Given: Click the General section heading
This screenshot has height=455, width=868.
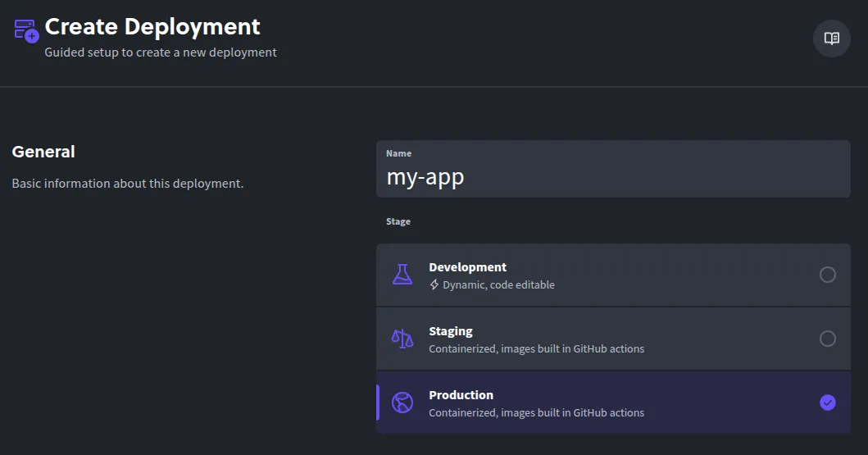Looking at the screenshot, I should coord(43,152).
